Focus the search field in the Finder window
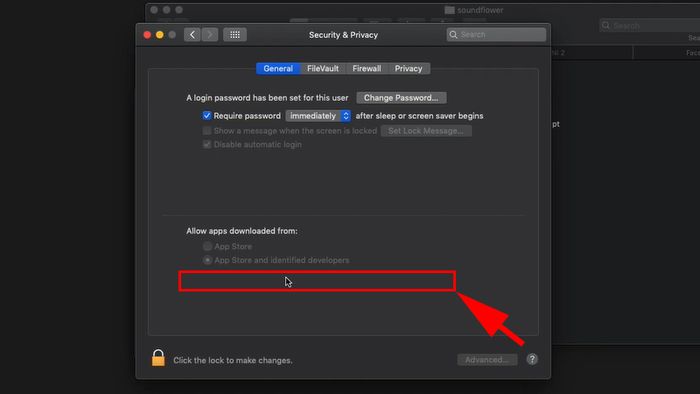 [x=650, y=25]
